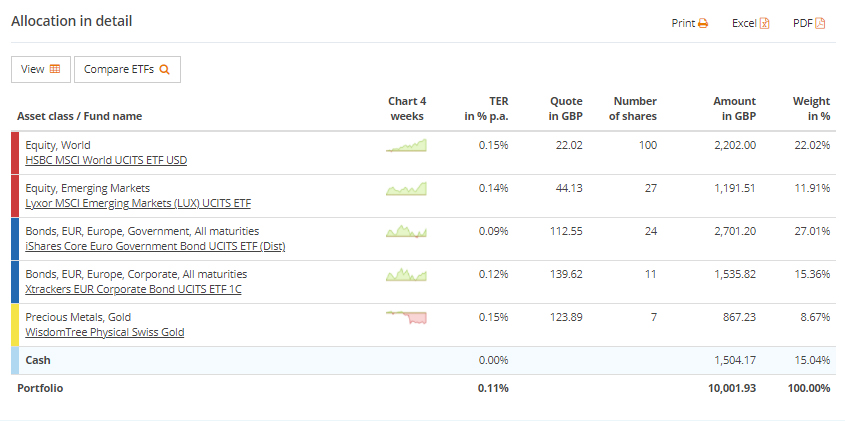Open Lyxor MSCI Emerging Markets ETF link
This screenshot has height=421, width=845.
pos(138,203)
